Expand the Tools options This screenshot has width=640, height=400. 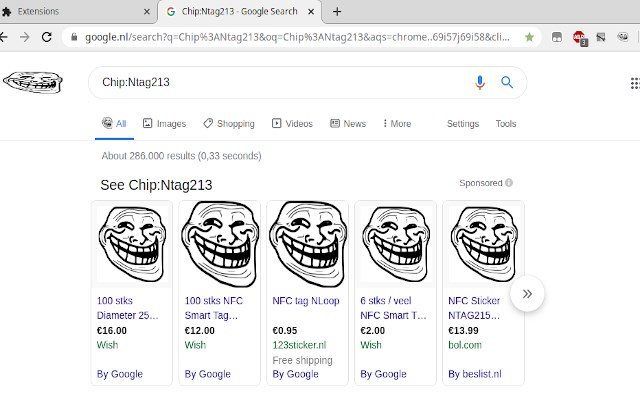[x=506, y=124]
